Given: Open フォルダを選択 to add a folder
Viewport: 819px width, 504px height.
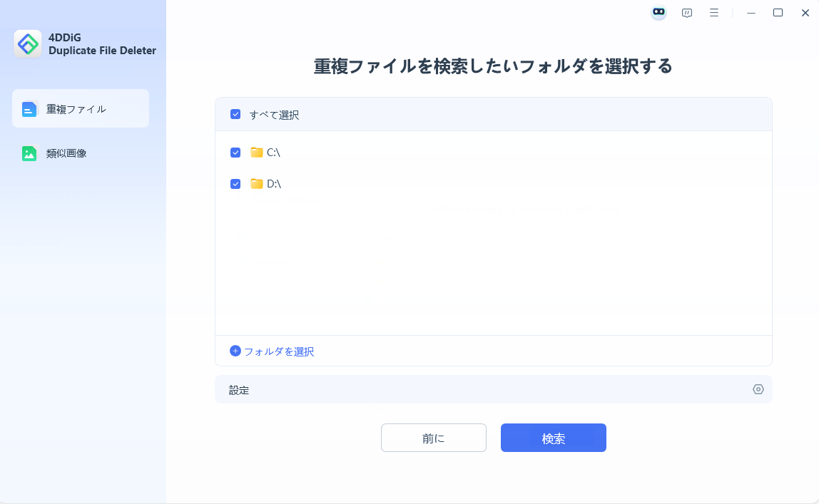Looking at the screenshot, I should tap(278, 351).
